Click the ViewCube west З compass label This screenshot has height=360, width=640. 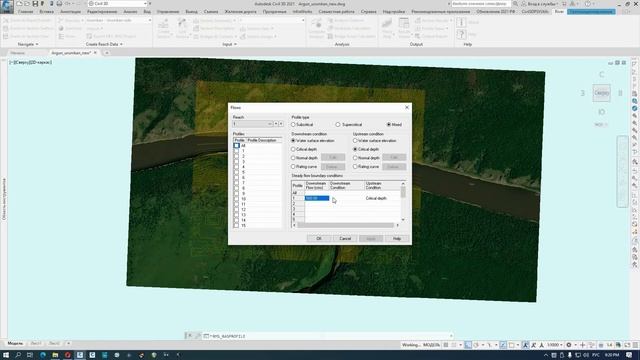(x=582, y=93)
